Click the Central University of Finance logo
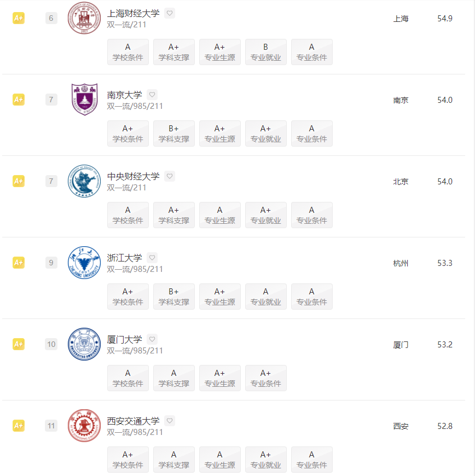This screenshot has height=476, width=475. click(84, 181)
